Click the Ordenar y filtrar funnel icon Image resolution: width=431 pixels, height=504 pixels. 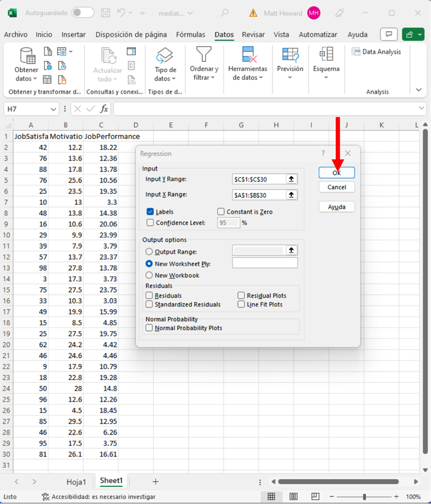click(x=204, y=54)
